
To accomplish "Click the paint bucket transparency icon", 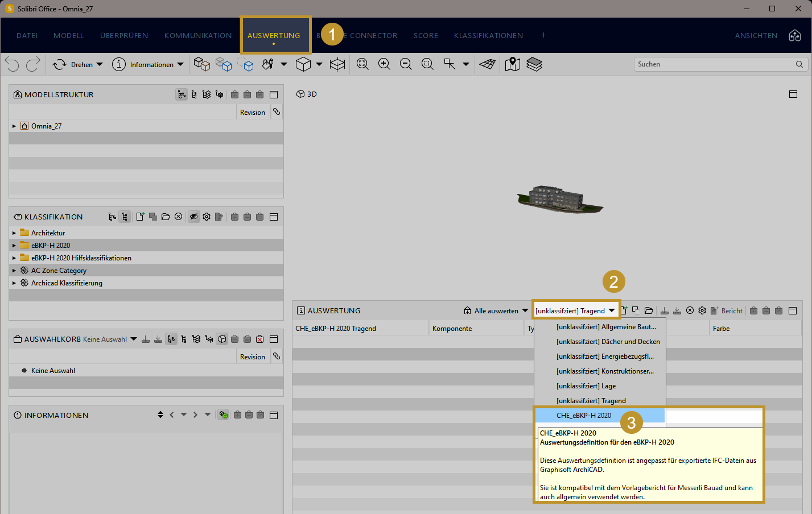I will coord(268,64).
